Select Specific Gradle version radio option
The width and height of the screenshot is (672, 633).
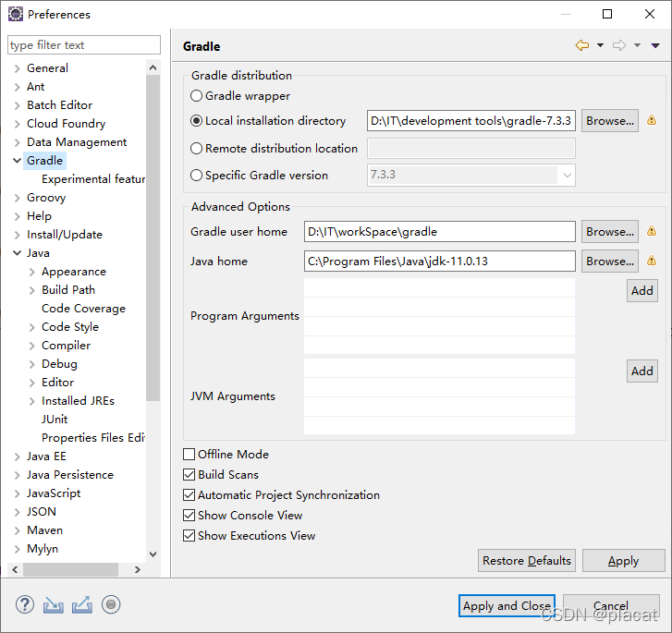click(196, 176)
